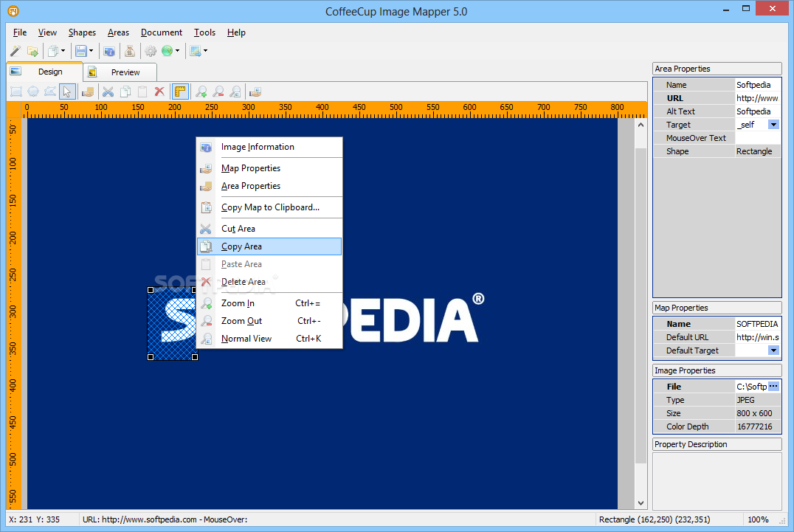Screen dimensions: 794x532
Task: Click the paste clipboard toolbar icon
Action: pos(142,91)
